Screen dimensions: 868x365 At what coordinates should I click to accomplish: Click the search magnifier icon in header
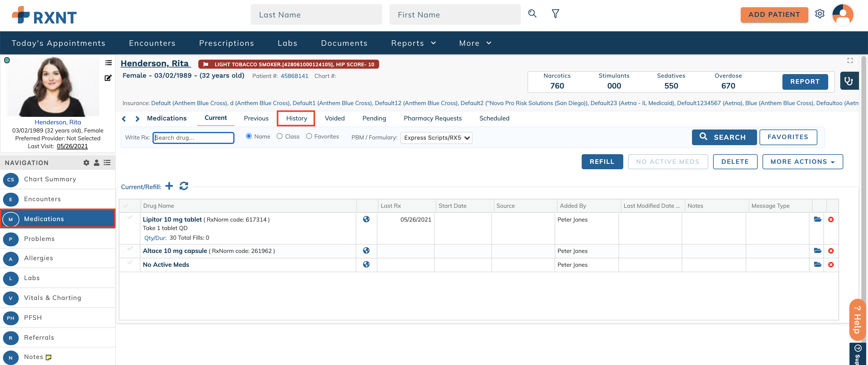[x=532, y=14]
